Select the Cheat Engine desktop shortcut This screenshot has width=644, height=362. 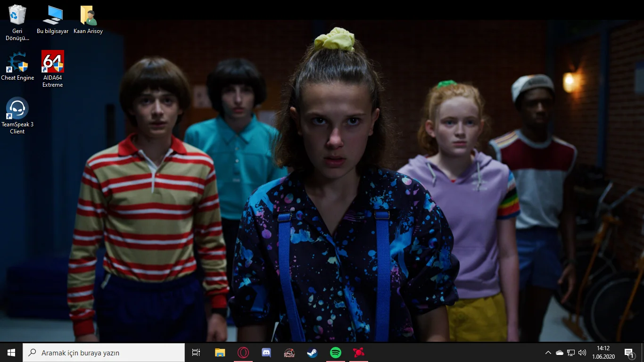point(17,66)
